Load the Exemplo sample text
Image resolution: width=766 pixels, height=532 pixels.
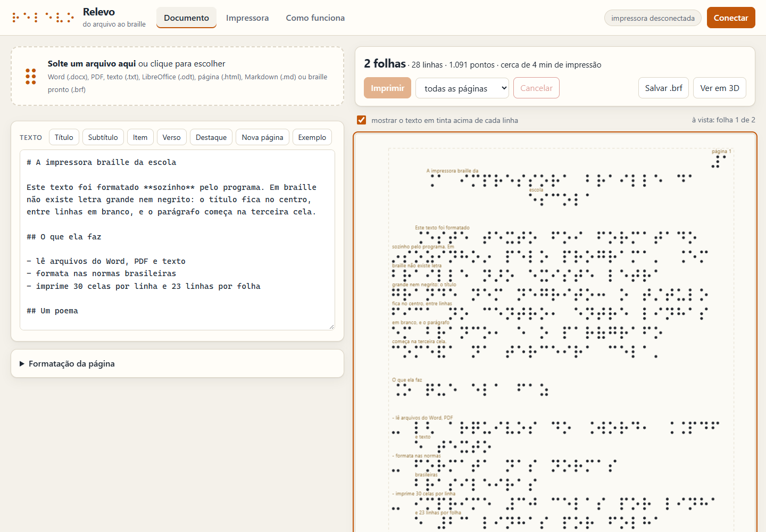point(312,137)
